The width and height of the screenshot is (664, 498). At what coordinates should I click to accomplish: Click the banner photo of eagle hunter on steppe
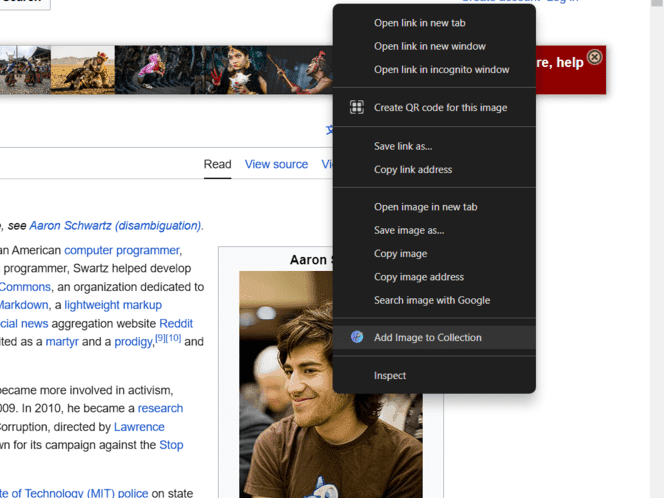[83, 69]
